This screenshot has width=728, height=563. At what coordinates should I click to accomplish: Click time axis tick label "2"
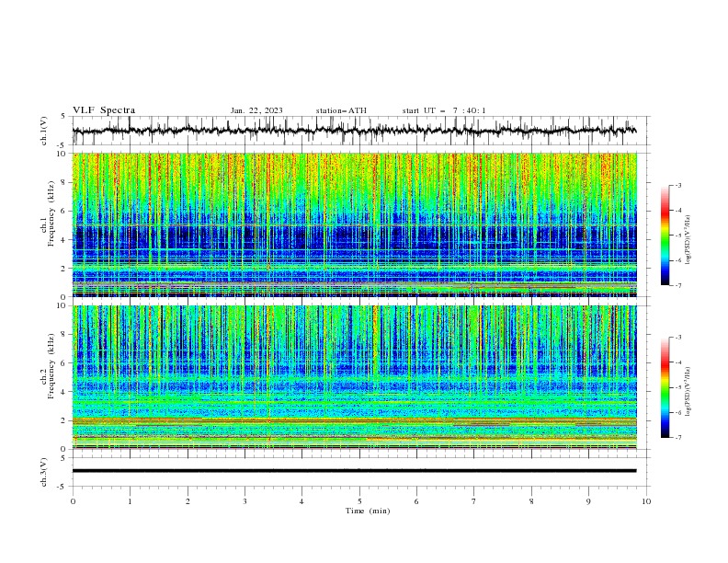(188, 501)
